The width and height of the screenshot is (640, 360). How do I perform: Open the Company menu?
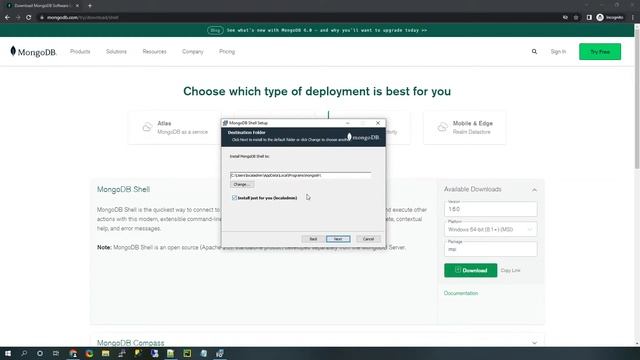pyautogui.click(x=193, y=52)
